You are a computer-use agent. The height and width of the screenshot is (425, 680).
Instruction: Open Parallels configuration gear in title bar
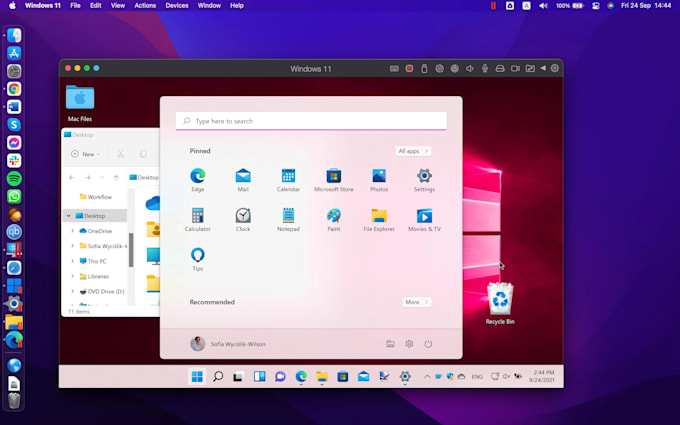555,68
